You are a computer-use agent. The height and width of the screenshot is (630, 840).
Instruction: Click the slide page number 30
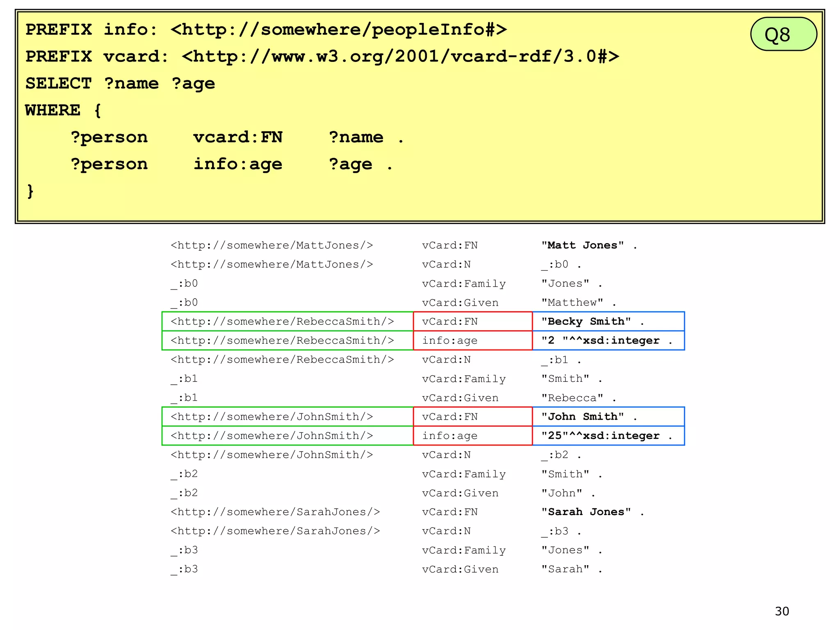(x=782, y=612)
